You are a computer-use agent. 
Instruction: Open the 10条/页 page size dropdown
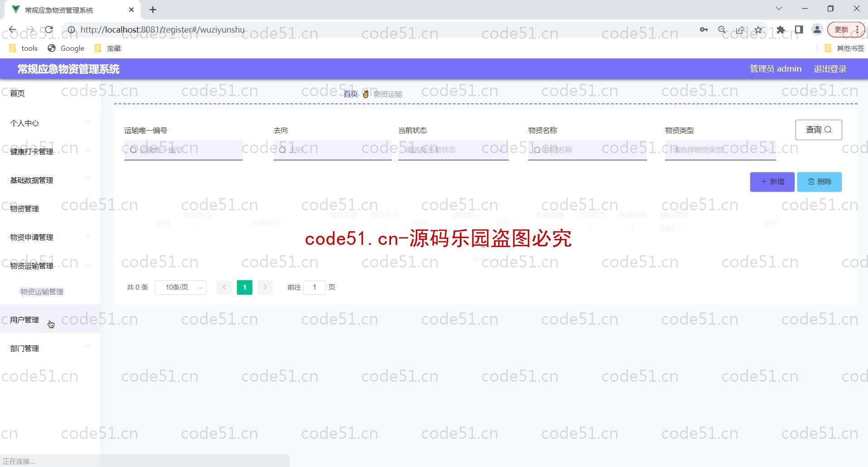181,287
